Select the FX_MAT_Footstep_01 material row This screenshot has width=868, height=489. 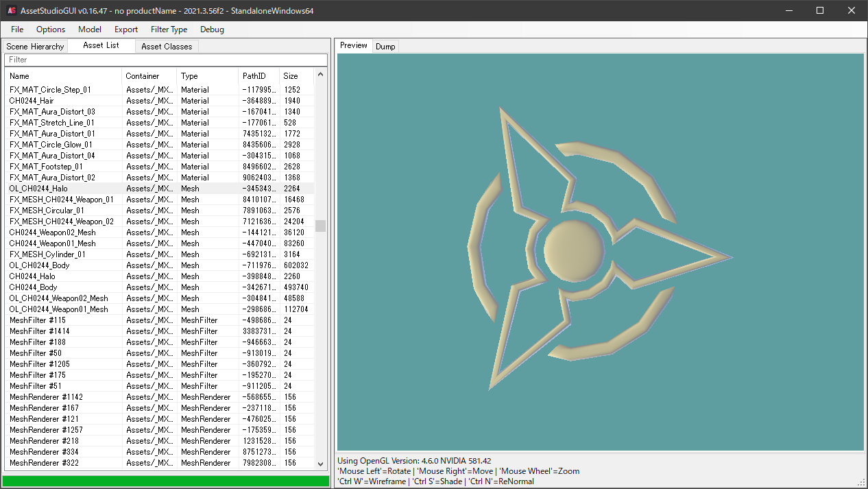click(x=46, y=167)
